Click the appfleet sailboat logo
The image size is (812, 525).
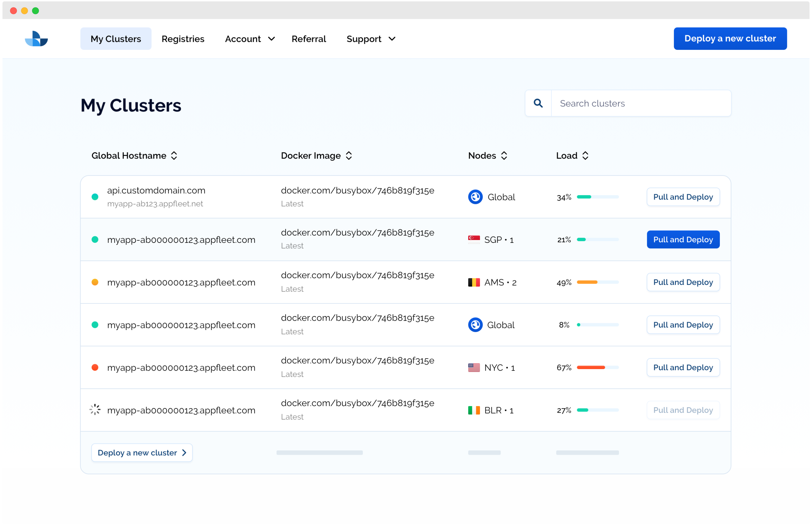(36, 39)
